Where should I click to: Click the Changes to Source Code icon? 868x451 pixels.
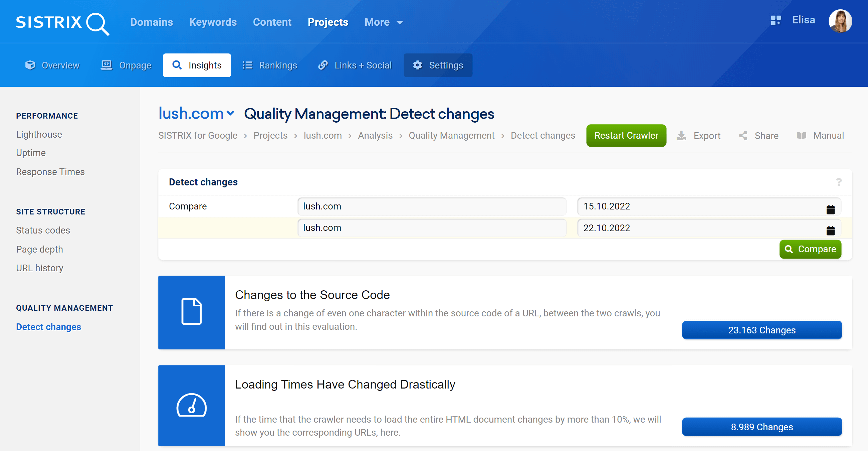[x=191, y=313]
